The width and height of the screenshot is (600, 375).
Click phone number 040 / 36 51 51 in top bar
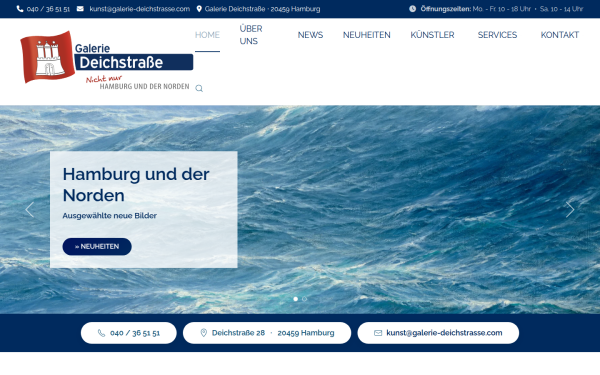coord(48,9)
